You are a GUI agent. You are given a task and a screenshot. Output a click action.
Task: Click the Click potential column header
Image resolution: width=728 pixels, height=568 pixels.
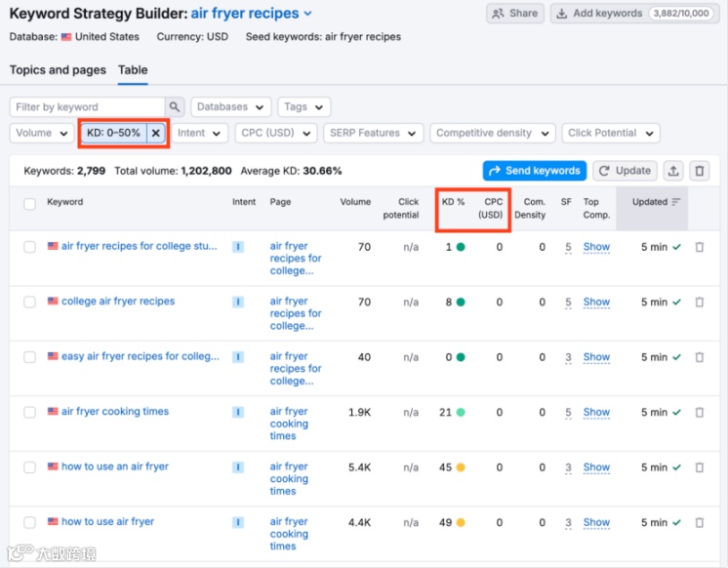pyautogui.click(x=401, y=208)
